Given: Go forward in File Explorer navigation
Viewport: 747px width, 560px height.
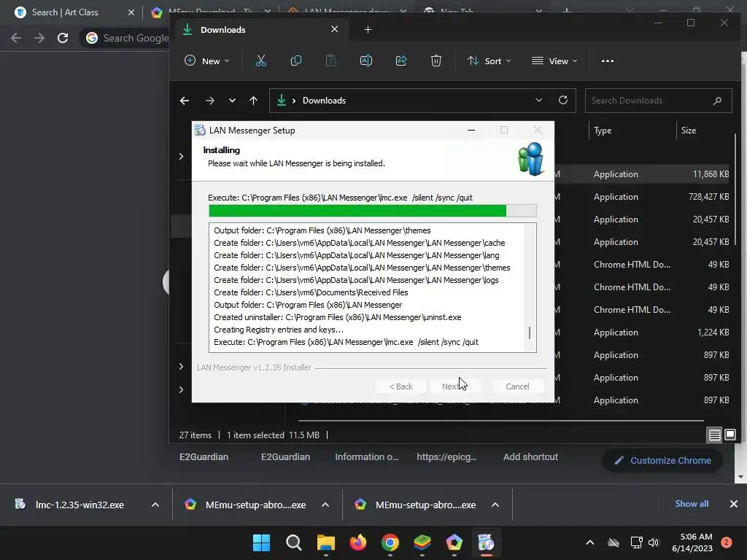Looking at the screenshot, I should (x=209, y=101).
